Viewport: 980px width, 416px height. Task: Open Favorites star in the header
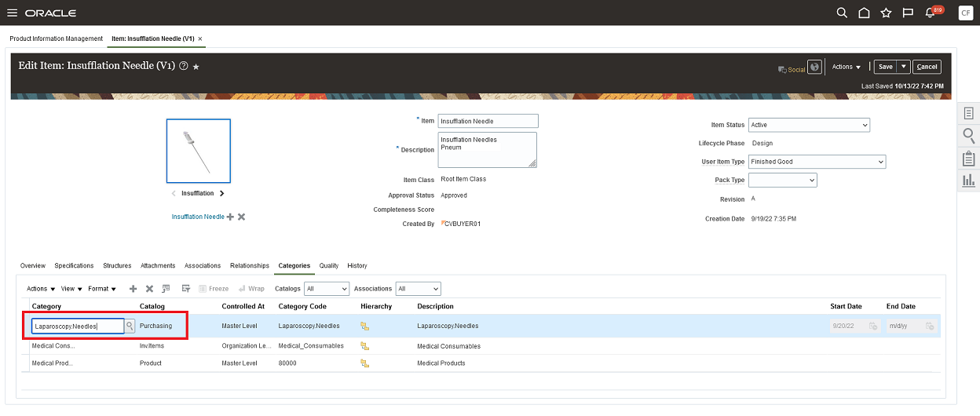[x=886, y=13]
